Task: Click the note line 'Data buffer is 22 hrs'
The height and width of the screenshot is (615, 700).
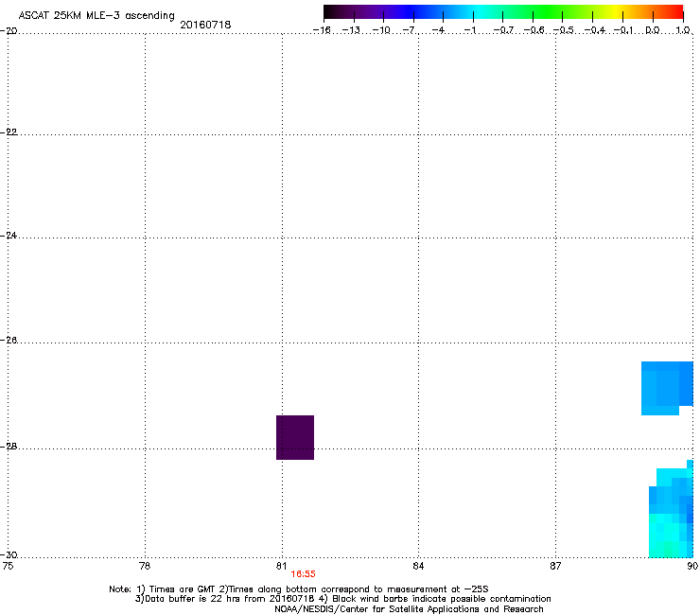Action: tap(342, 599)
